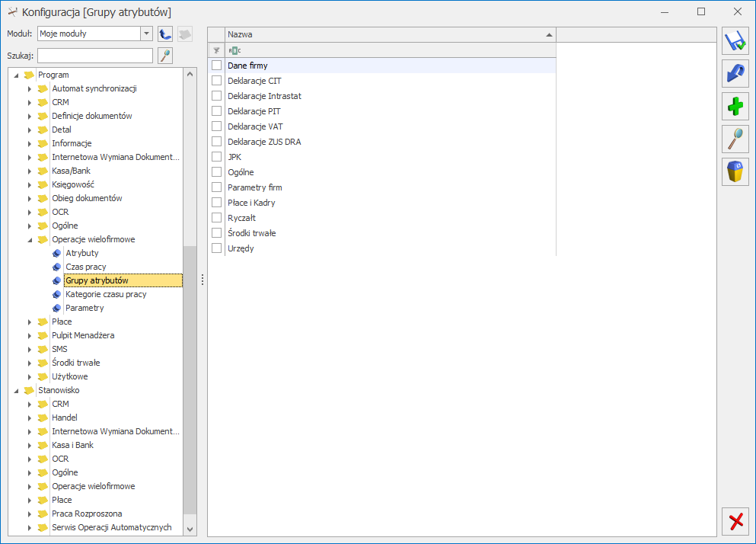Delete using the trash bin icon
The height and width of the screenshot is (544, 756).
(735, 171)
